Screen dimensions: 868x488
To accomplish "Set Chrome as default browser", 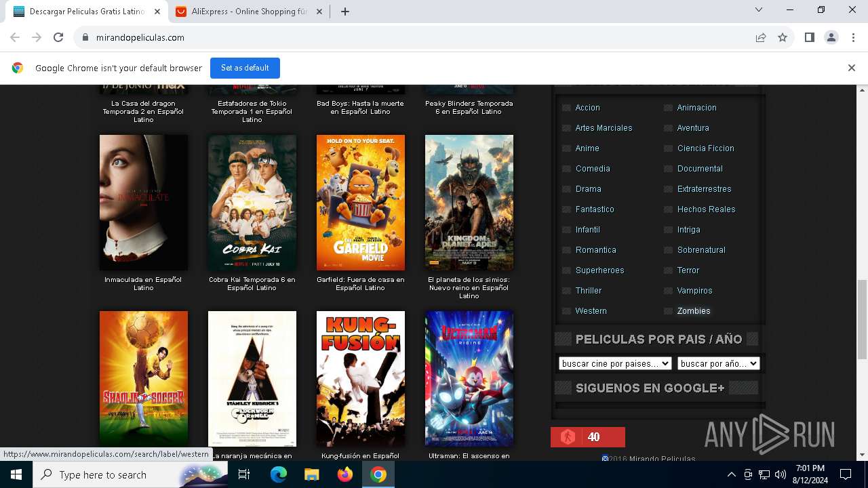I will click(245, 68).
